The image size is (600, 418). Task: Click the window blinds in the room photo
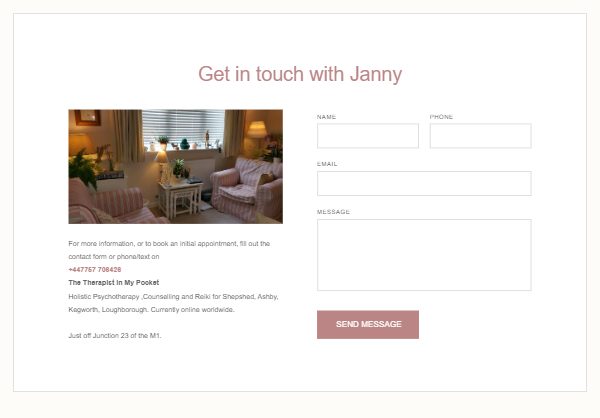[x=183, y=126]
